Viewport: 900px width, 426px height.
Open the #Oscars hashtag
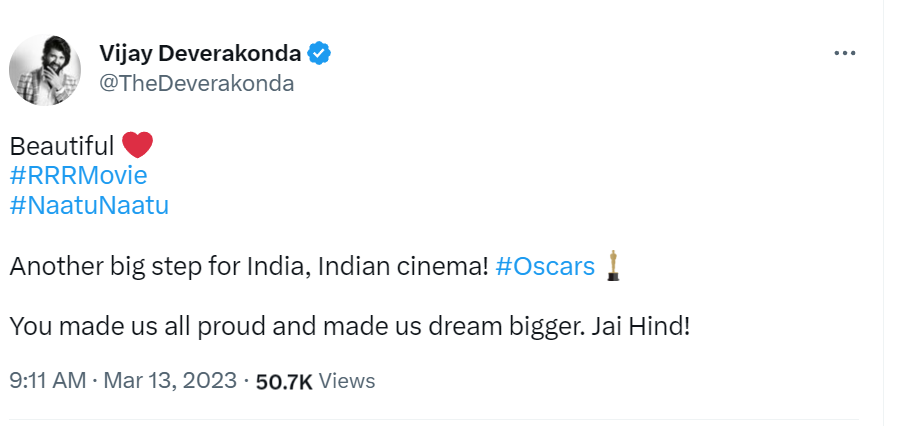click(545, 267)
